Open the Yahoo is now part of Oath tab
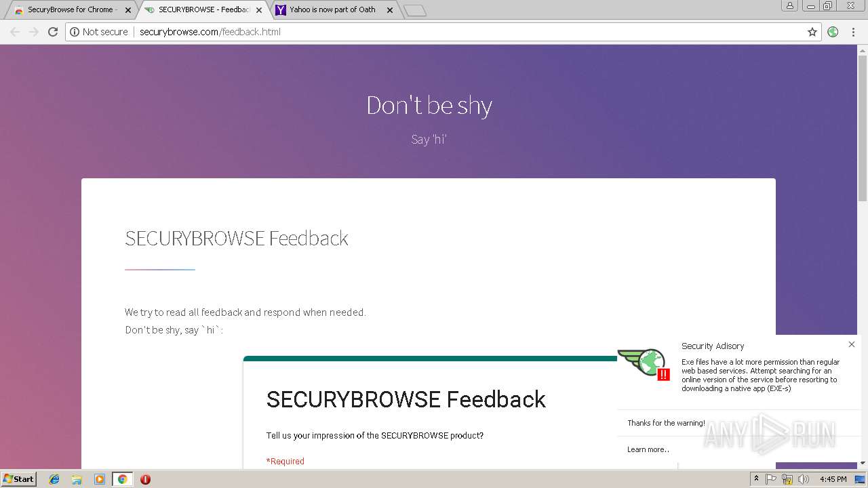The image size is (868, 488). [x=332, y=9]
